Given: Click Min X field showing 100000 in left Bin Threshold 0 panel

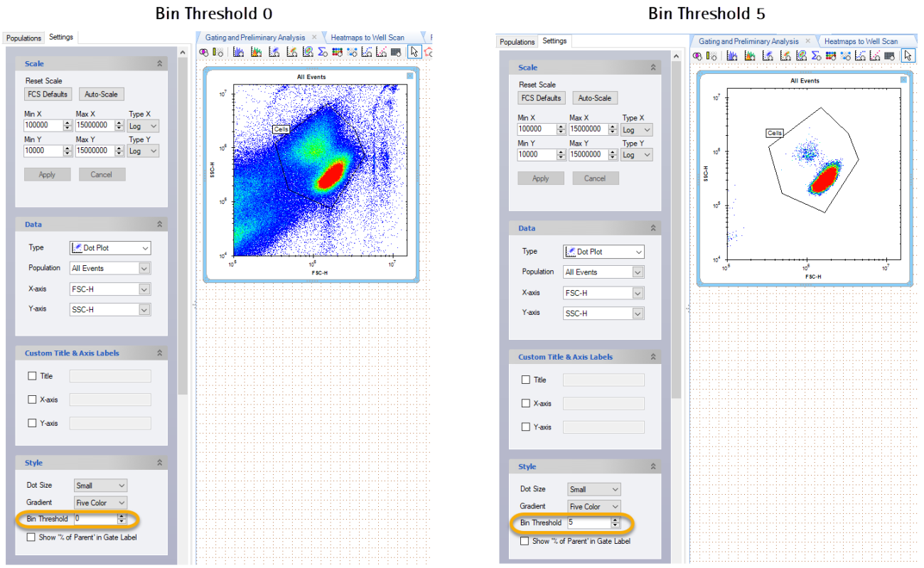Looking at the screenshot, I should [48, 125].
